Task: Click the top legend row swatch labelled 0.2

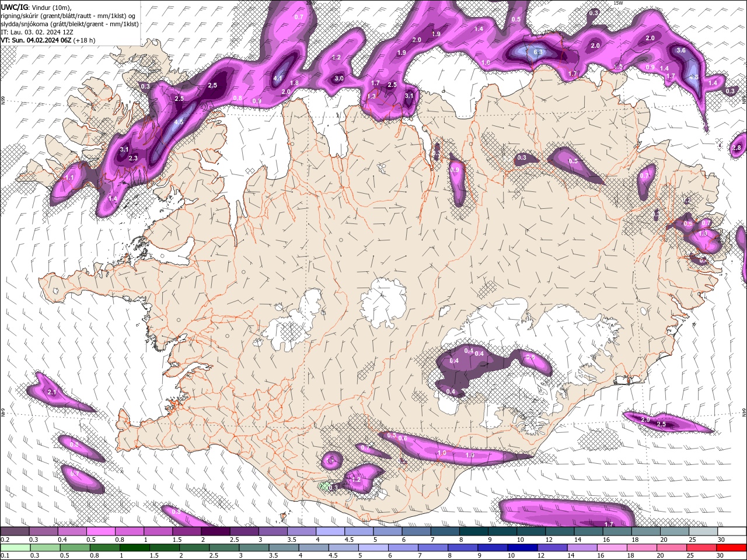Action: (x=15, y=531)
